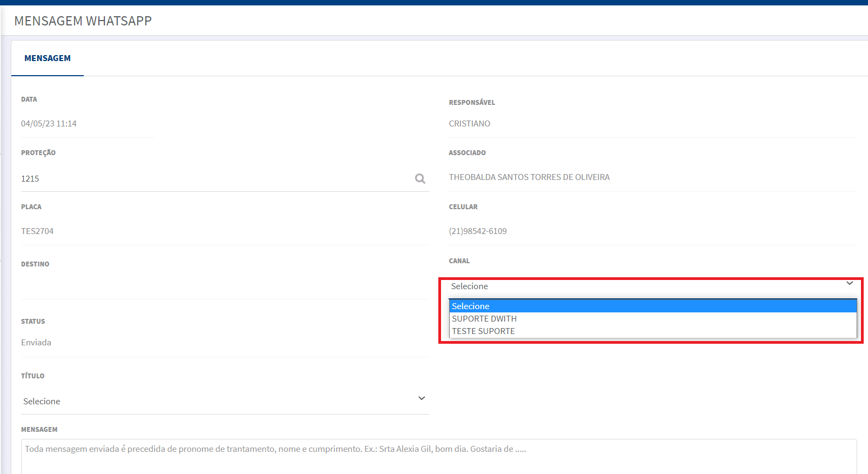Click the celular number (21)98542-6109
868x474 pixels.
pos(478,231)
